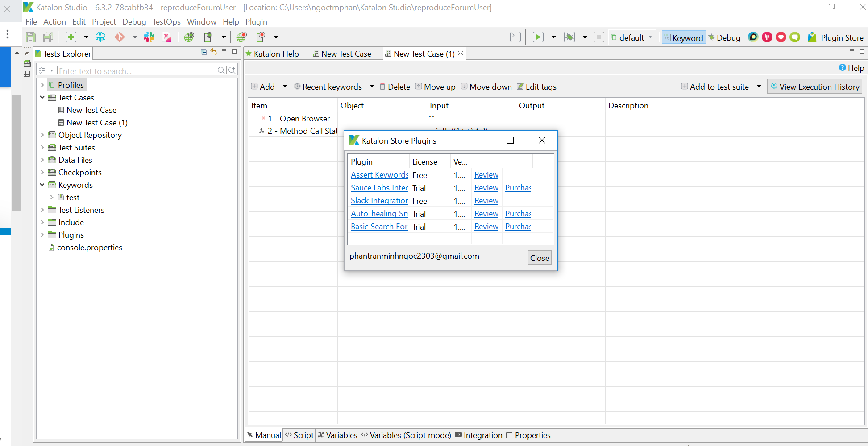
Task: Switch to the Debug perspective
Action: tap(724, 38)
